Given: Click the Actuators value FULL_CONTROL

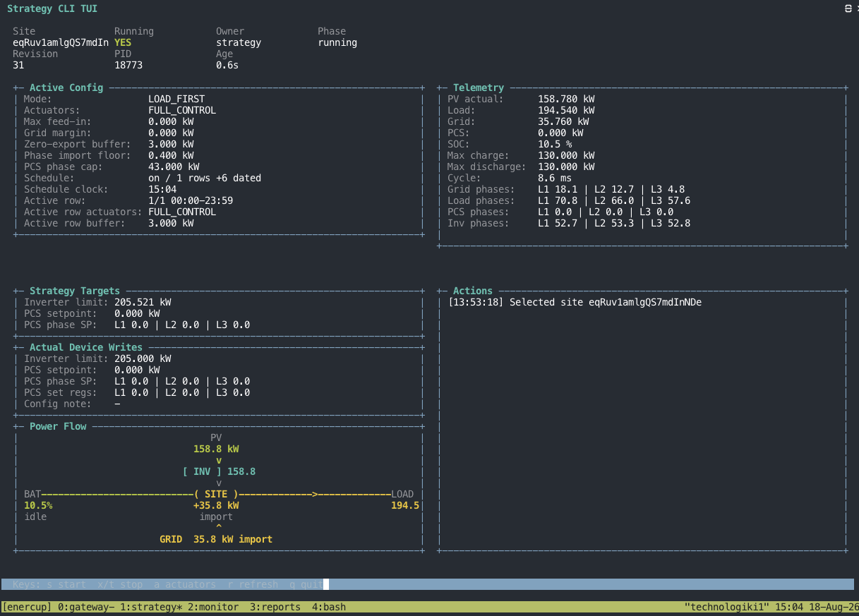Looking at the screenshot, I should click(182, 110).
